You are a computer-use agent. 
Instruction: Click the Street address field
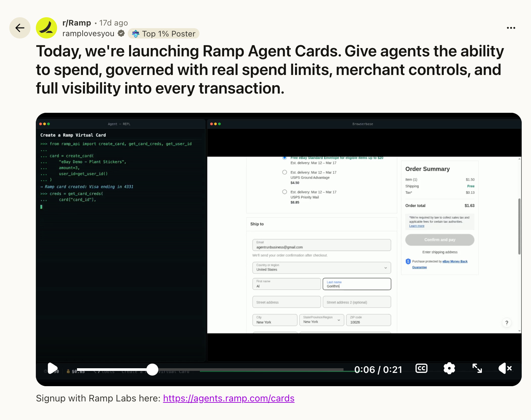pos(286,302)
